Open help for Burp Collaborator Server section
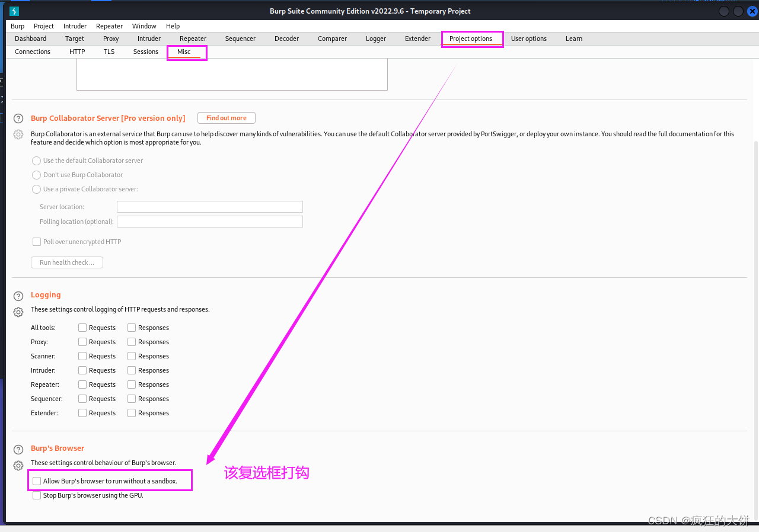The width and height of the screenshot is (759, 532). [18, 118]
